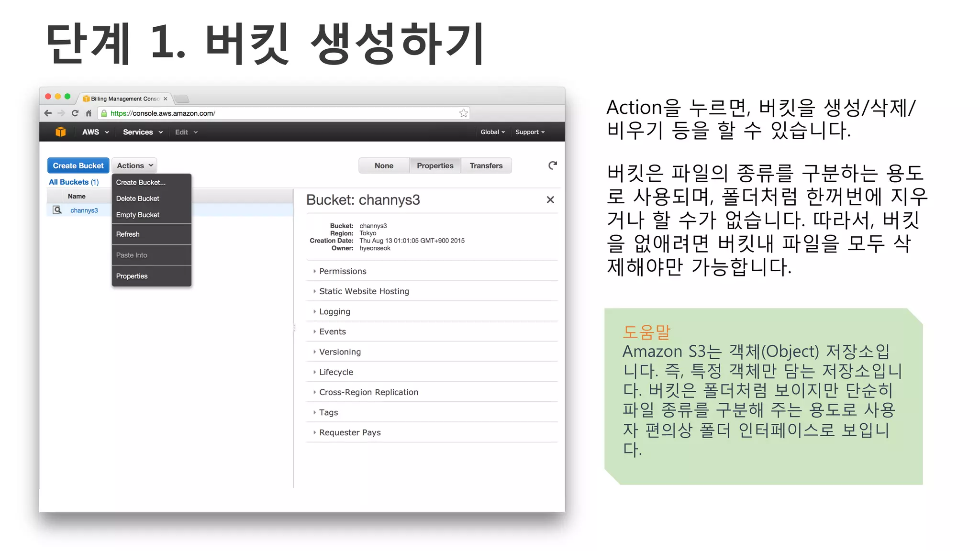Switch detail view to None

tap(384, 165)
